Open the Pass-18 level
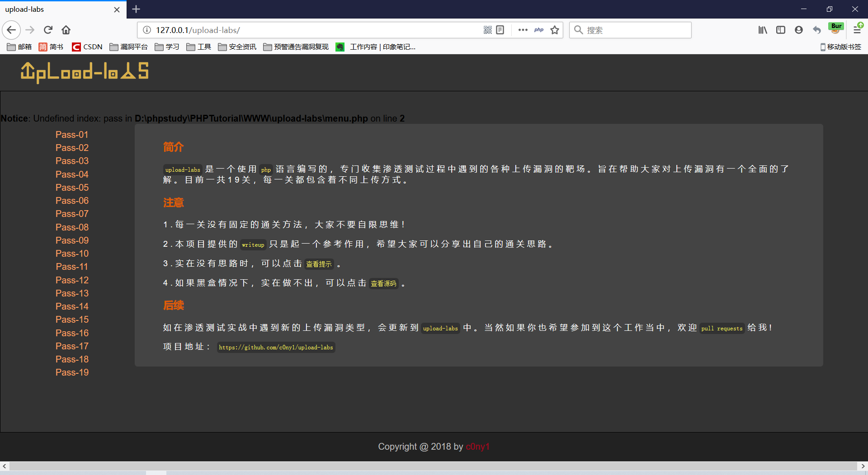 (72, 359)
